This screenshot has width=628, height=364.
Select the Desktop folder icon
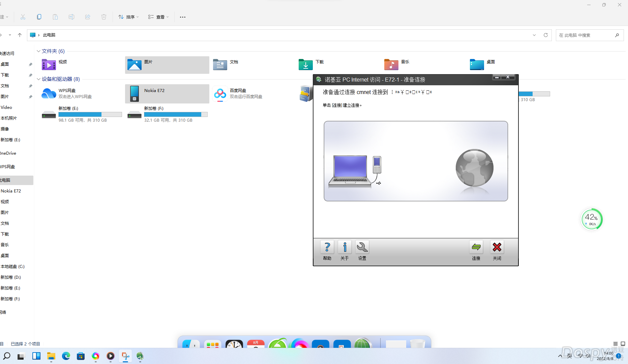pyautogui.click(x=477, y=64)
